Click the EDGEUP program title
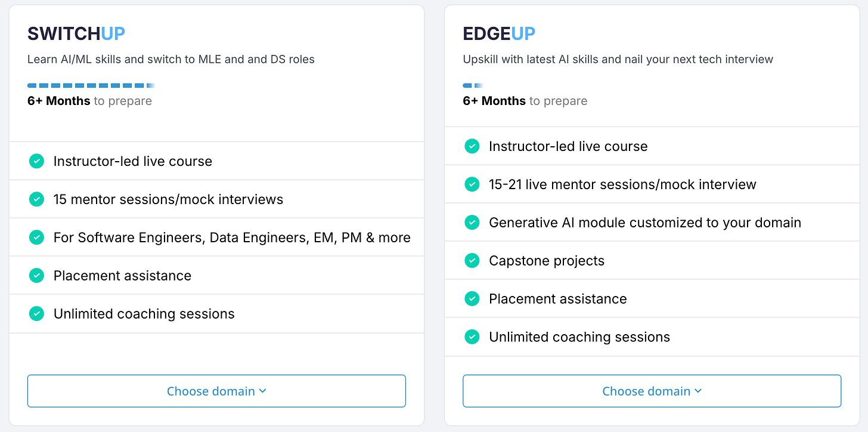 point(499,34)
